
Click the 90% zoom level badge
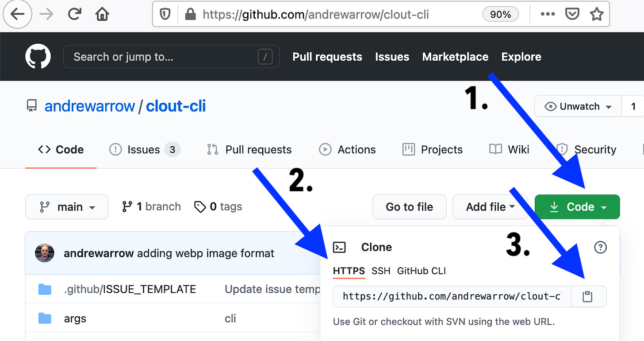pyautogui.click(x=500, y=15)
